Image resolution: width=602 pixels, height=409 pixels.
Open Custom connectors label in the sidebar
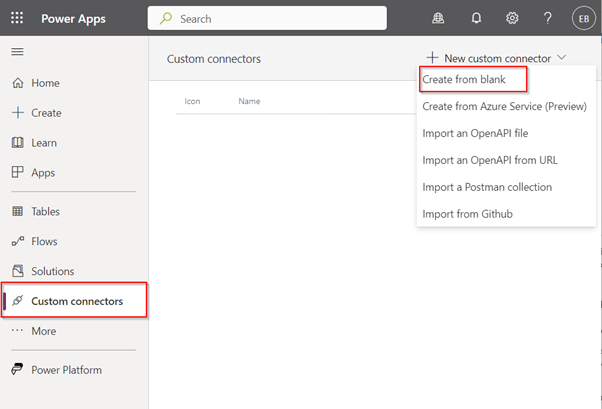click(x=77, y=301)
